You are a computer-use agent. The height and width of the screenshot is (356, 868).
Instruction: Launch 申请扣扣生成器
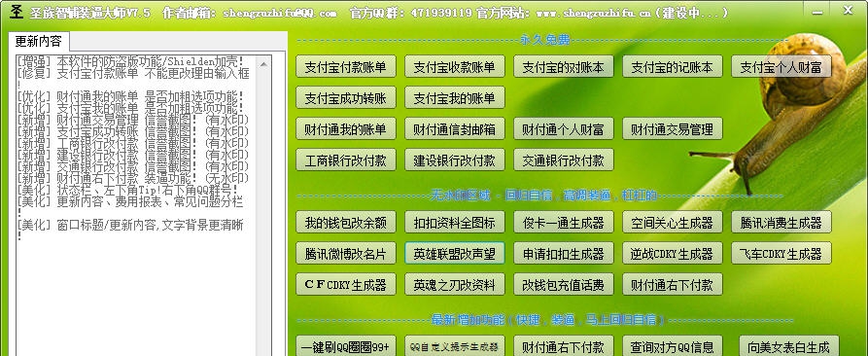click(564, 253)
